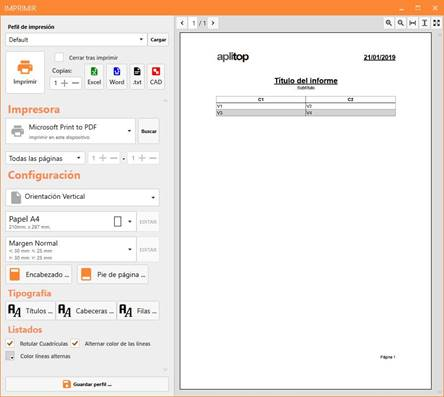Export report to Excel
This screenshot has height=397, width=444.
(x=94, y=76)
